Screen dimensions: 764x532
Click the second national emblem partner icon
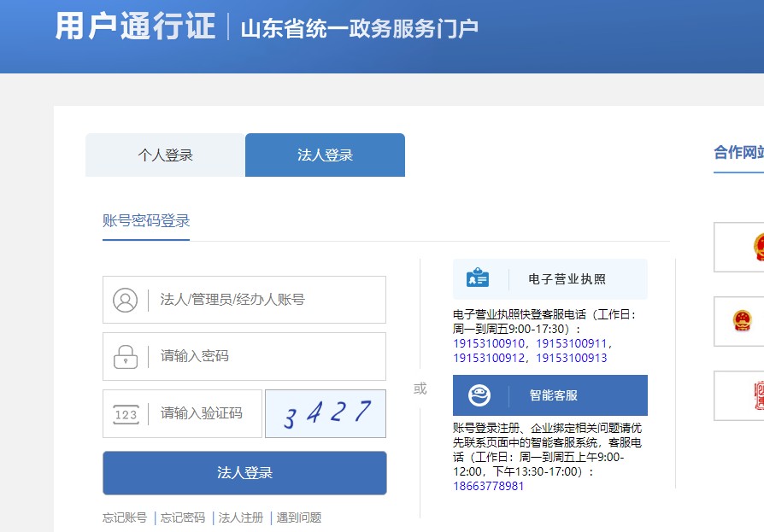[741, 321]
